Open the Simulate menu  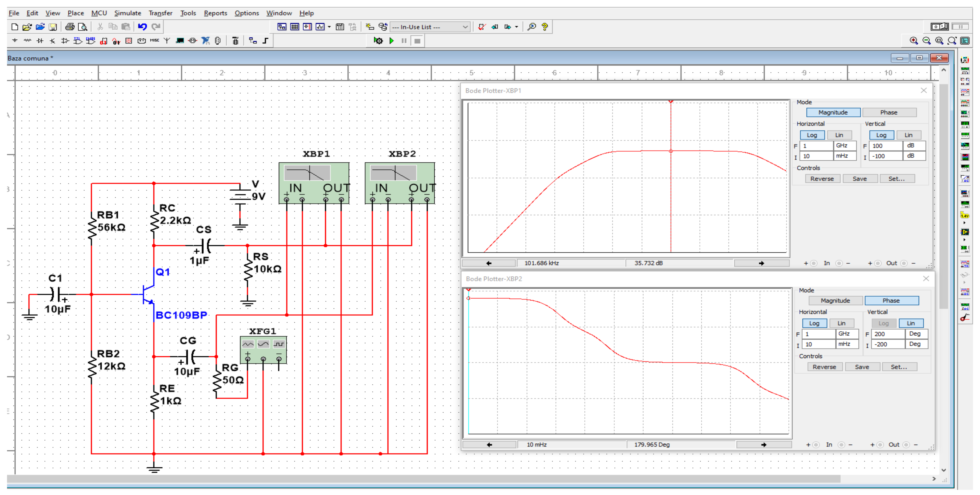click(x=127, y=13)
